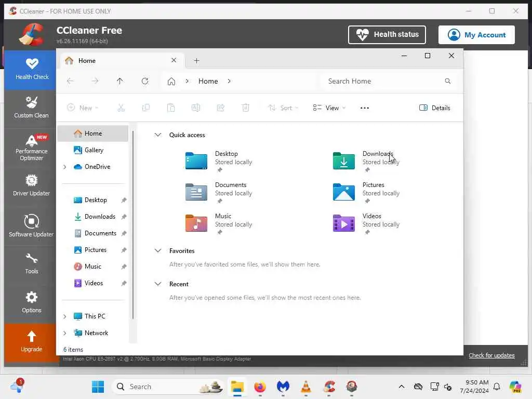Viewport: 532px width, 399px height.
Task: Open the Desktop folder in Quick access
Action: (219, 161)
